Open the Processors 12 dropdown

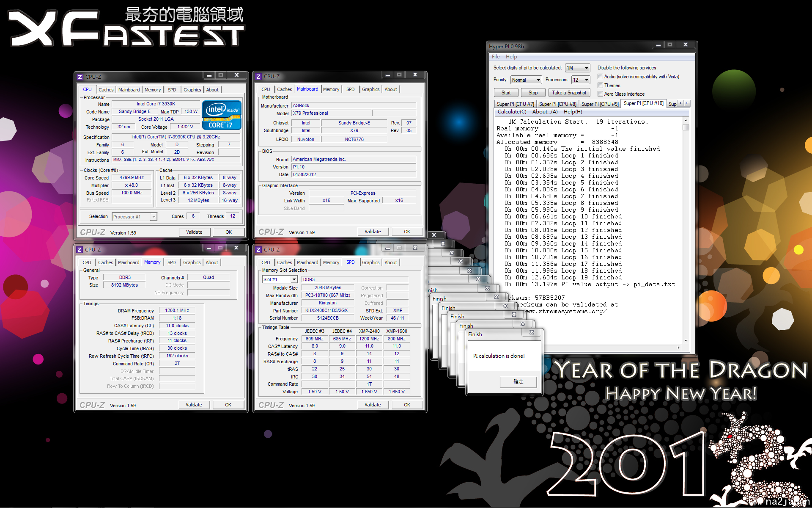581,80
